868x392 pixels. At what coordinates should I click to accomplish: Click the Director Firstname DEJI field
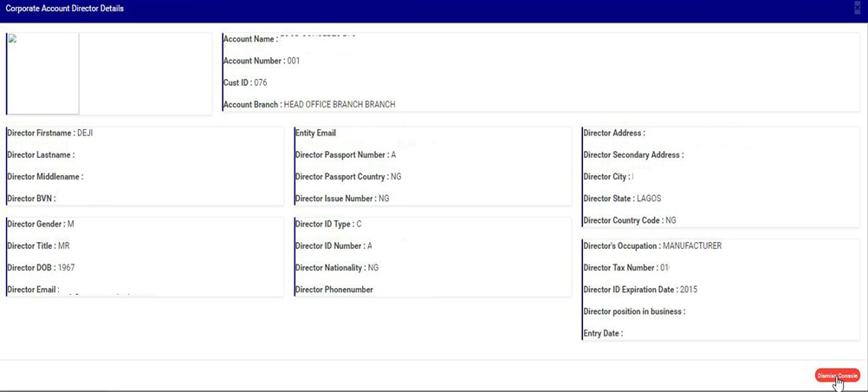tap(49, 134)
